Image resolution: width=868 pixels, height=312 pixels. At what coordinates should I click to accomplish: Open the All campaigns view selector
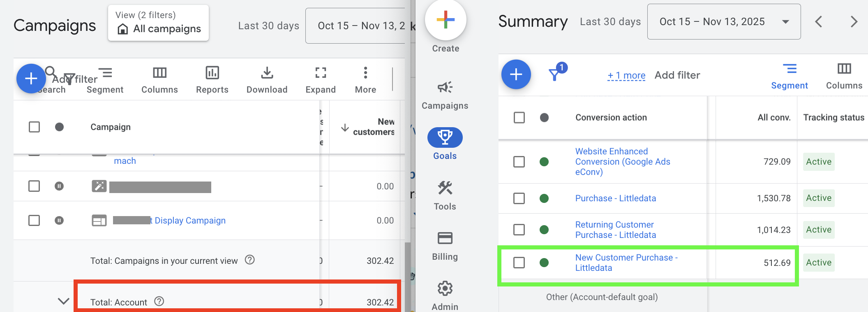point(158,23)
